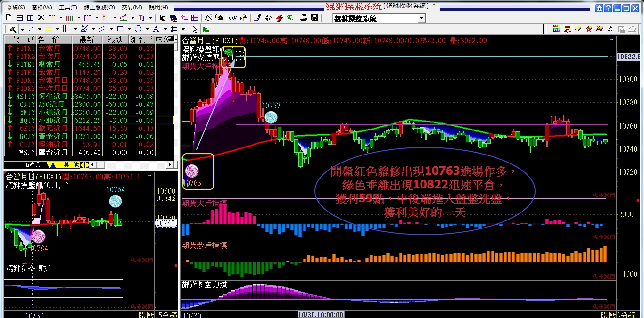Select the circle shape tool
644x318 pixels.
[138, 29]
